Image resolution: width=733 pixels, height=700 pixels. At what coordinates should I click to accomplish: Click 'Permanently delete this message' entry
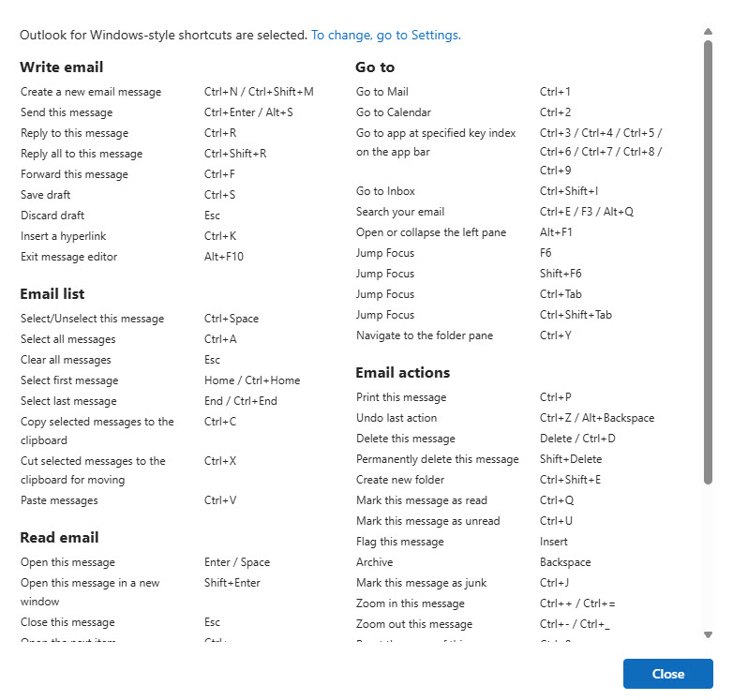437,459
